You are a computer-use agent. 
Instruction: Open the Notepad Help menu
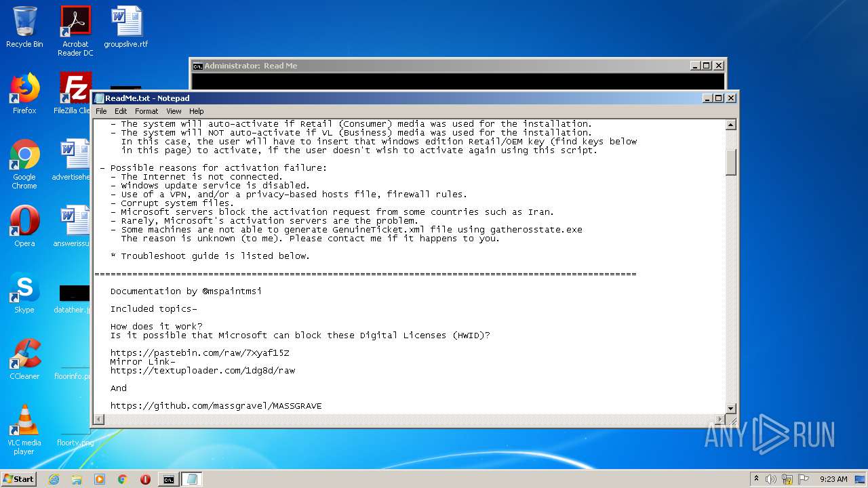point(196,111)
